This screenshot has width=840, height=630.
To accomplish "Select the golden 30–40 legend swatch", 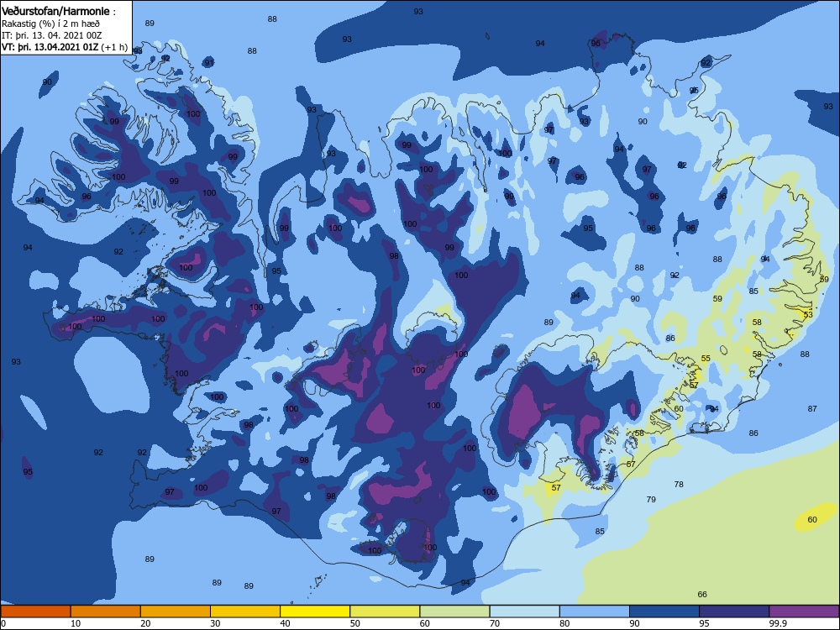I will (x=245, y=612).
